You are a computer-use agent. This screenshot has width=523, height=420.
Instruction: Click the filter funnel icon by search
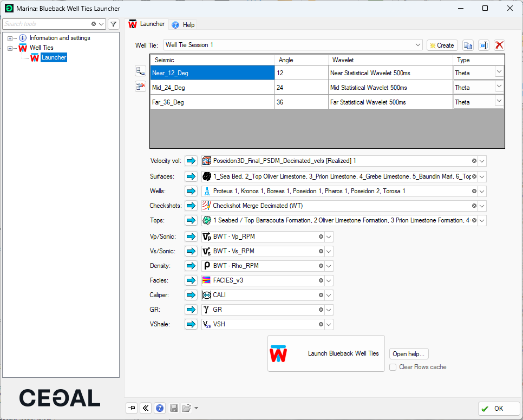tap(114, 24)
